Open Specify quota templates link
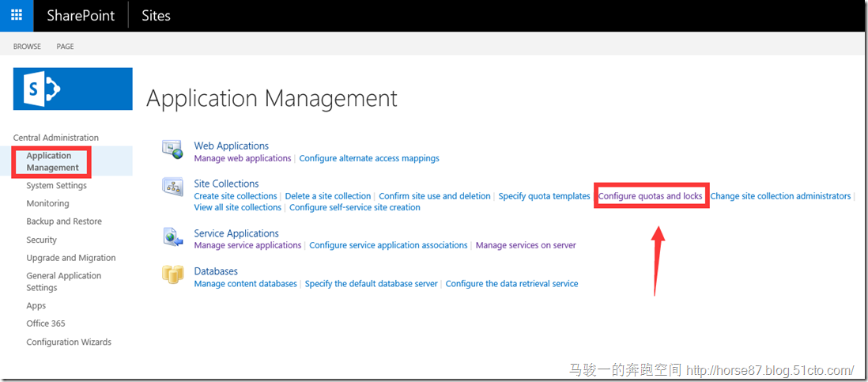This screenshot has height=382, width=868. click(544, 196)
